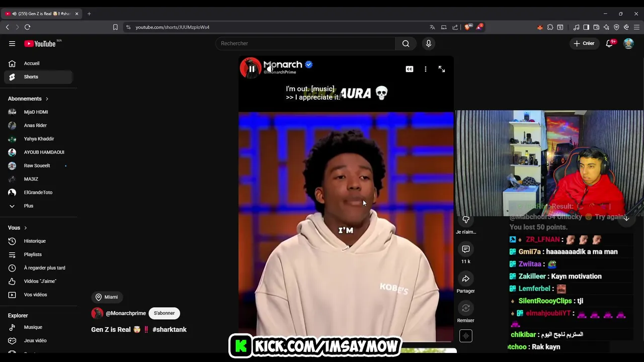Open the MetaMask fox extension
Image resolution: width=644 pixels, height=362 pixels.
540,27
